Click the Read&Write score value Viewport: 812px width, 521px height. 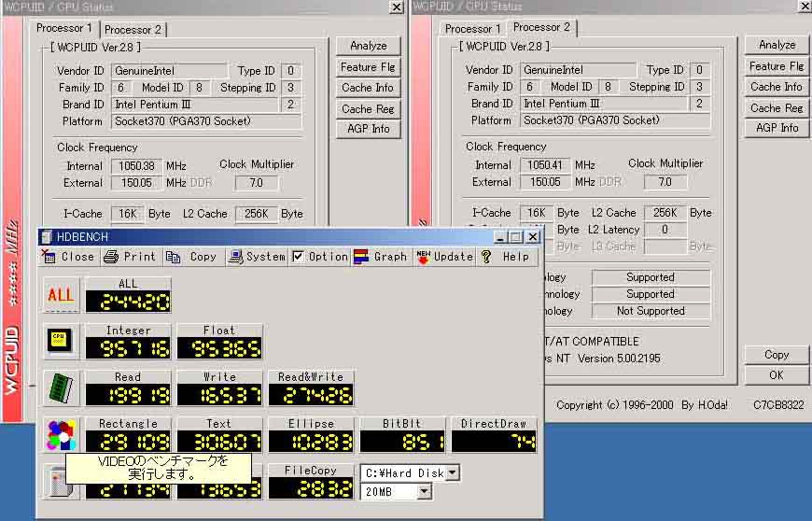(311, 395)
